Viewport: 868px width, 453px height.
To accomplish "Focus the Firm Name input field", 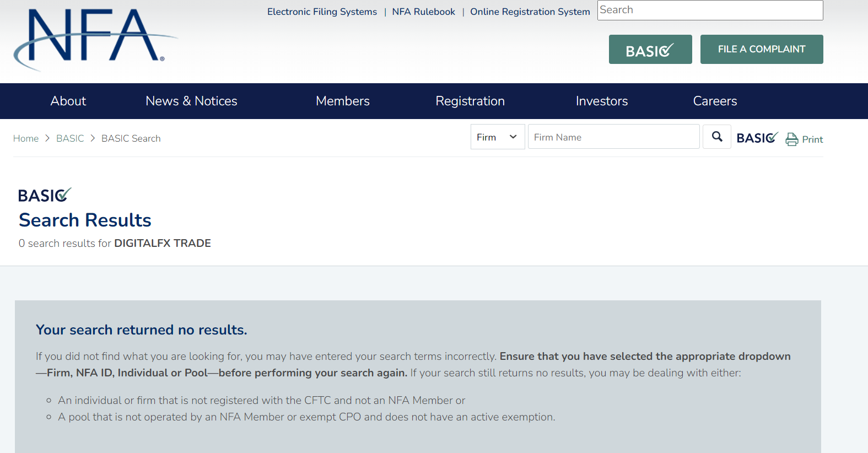I will tap(613, 137).
